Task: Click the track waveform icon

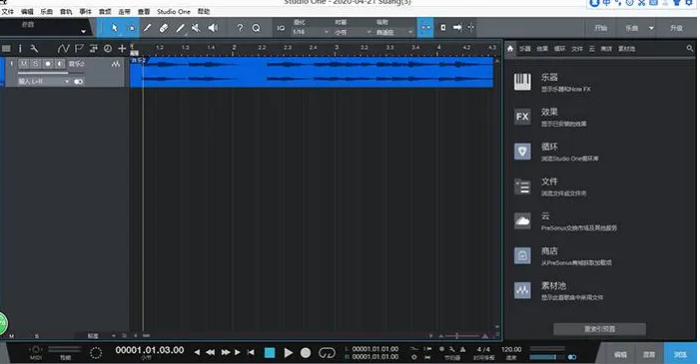Action: coord(116,64)
